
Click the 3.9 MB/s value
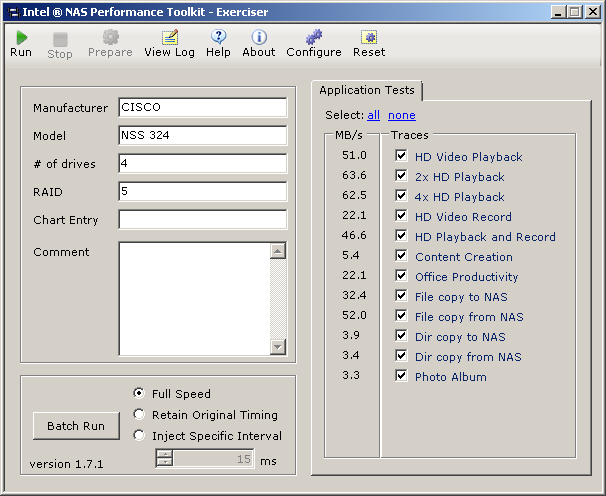point(351,335)
